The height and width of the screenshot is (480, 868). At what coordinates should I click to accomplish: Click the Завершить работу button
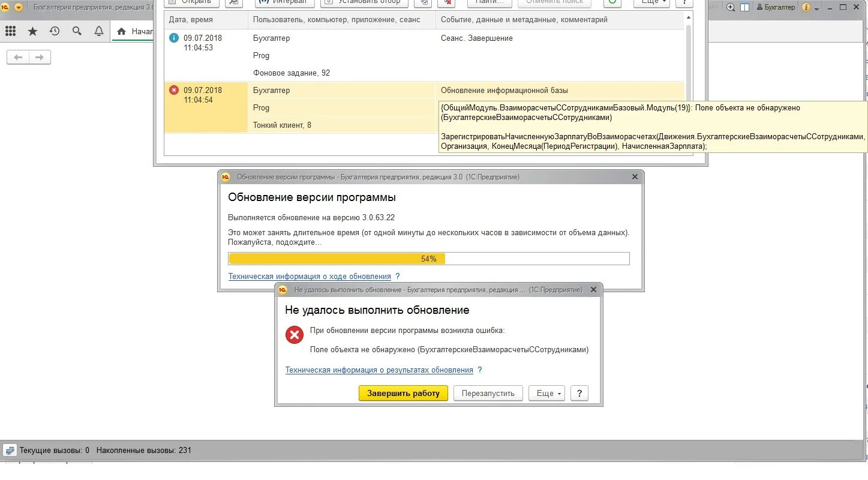pos(403,393)
